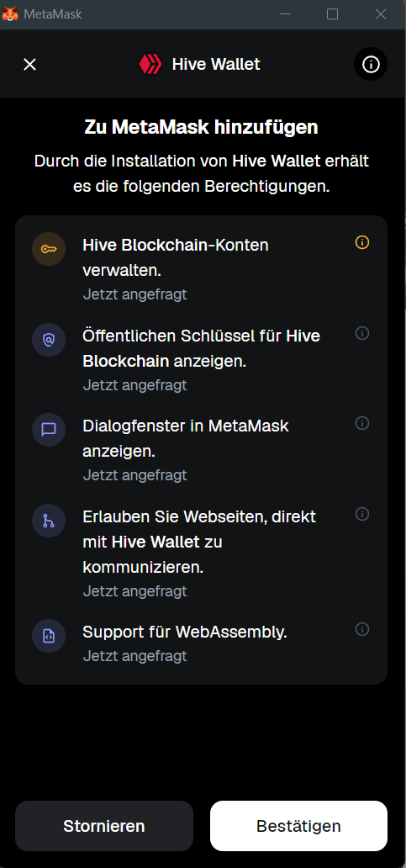This screenshot has width=406, height=868.
Task: Click the Stornieren button
Action: pos(104,826)
